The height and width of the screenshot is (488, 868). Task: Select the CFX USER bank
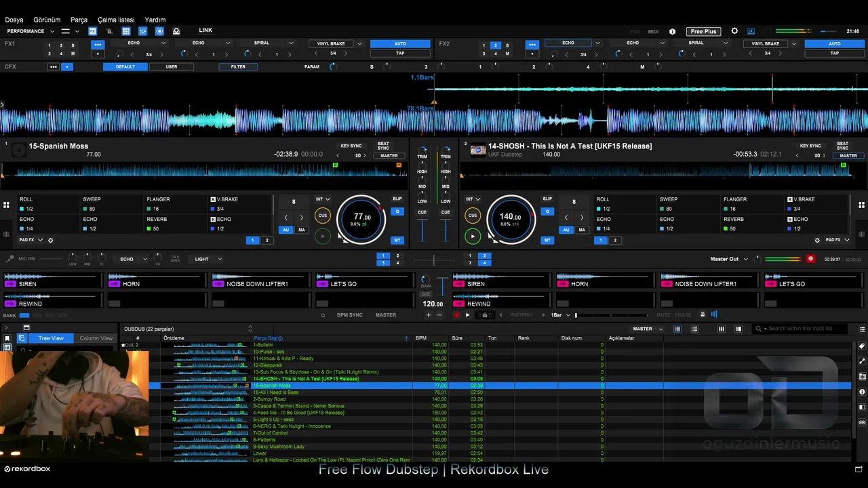[x=172, y=67]
